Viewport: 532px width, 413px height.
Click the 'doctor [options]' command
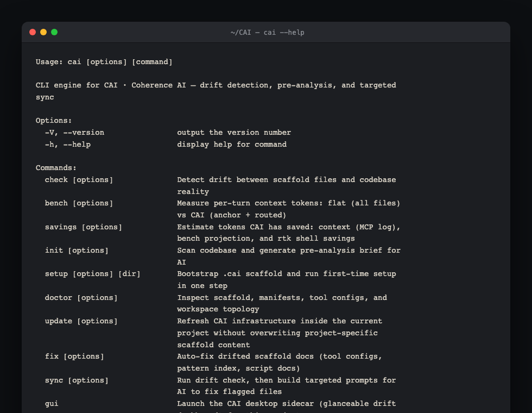pos(81,298)
